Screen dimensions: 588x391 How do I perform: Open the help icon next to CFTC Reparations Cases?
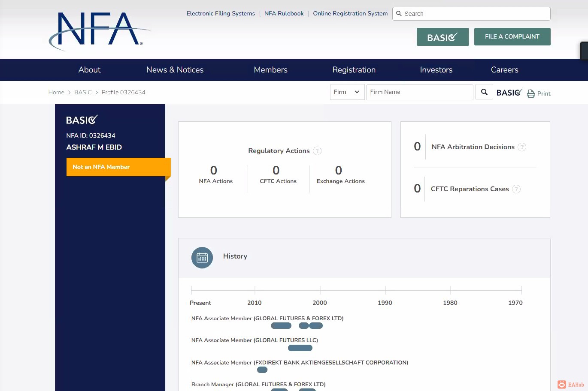[x=516, y=189]
